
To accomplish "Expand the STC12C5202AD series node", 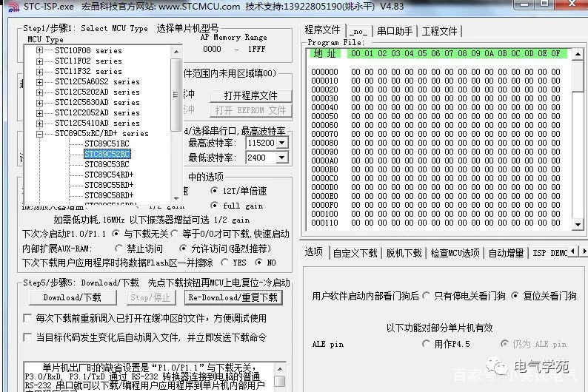I will (39, 92).
